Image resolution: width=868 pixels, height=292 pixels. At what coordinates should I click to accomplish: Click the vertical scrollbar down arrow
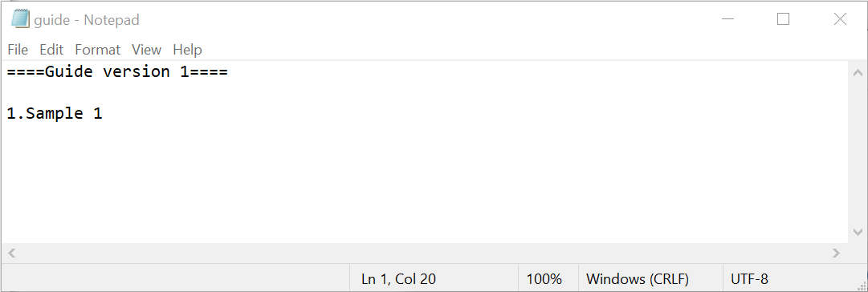tap(858, 232)
